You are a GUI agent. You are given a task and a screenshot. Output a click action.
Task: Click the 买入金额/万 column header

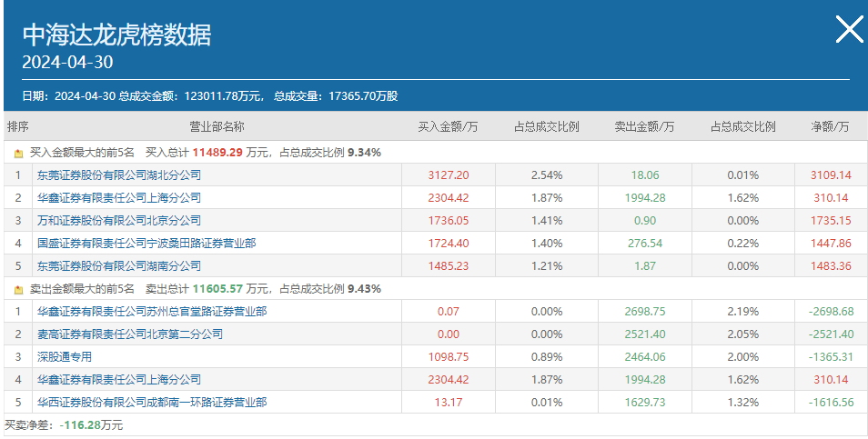point(448,126)
